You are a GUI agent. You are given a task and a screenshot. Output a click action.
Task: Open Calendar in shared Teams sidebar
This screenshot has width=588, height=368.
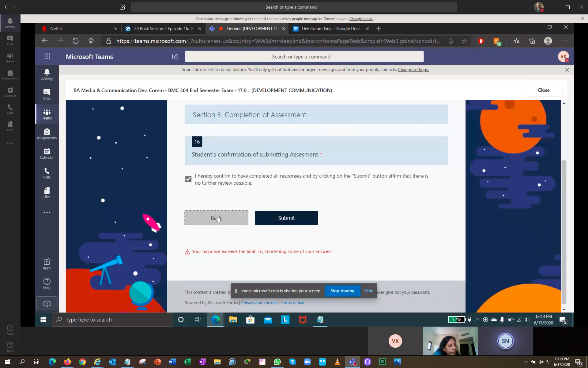click(x=47, y=154)
